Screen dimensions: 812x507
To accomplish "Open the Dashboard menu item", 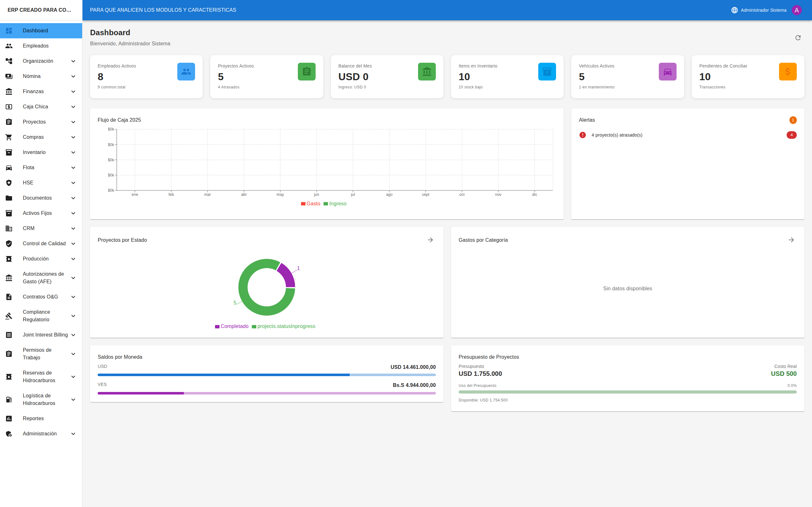I will pyautogui.click(x=35, y=30).
